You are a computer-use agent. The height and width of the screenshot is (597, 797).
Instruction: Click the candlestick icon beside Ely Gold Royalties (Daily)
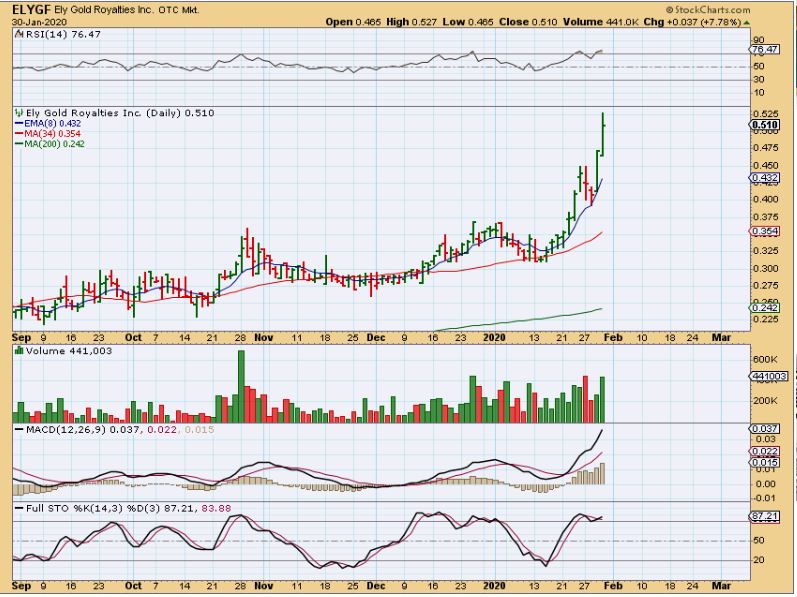coord(19,113)
